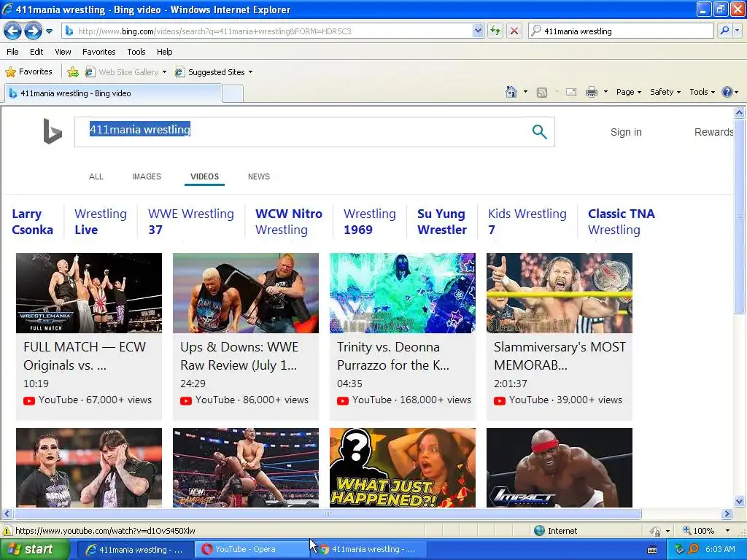Click the Print icon
Viewport: 747px width, 560px height.
591,93
